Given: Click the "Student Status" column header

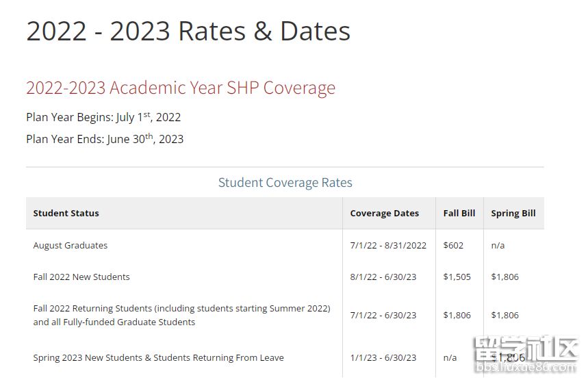Looking at the screenshot, I should 66,214.
